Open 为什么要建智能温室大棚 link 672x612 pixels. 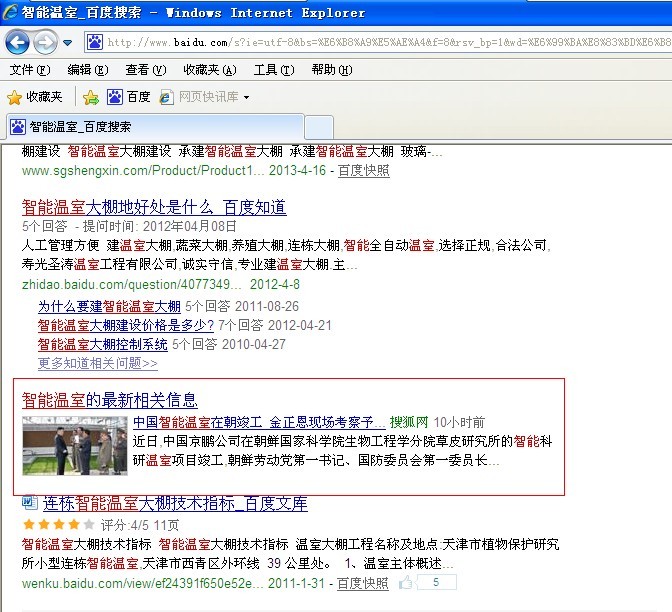(x=109, y=306)
